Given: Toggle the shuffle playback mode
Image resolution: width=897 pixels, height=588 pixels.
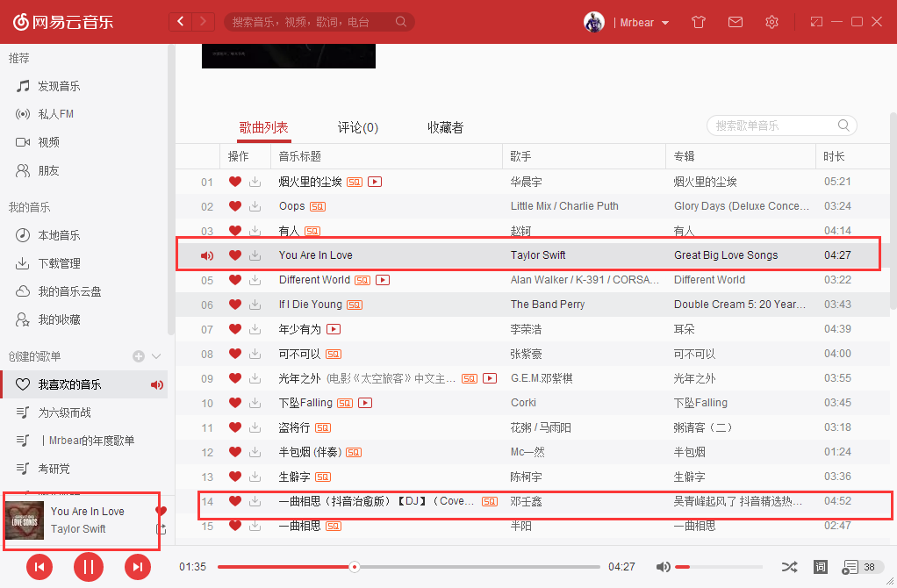Looking at the screenshot, I should [789, 567].
